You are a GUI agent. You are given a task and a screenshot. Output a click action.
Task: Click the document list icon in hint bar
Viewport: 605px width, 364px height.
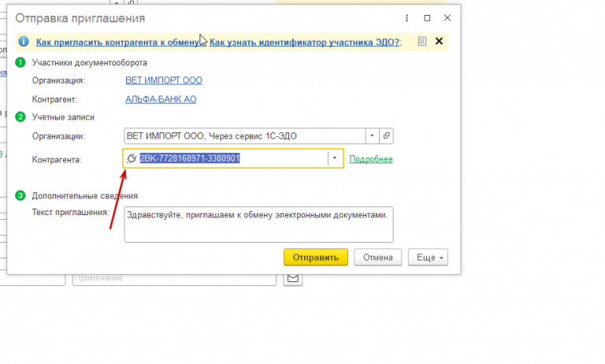click(422, 41)
